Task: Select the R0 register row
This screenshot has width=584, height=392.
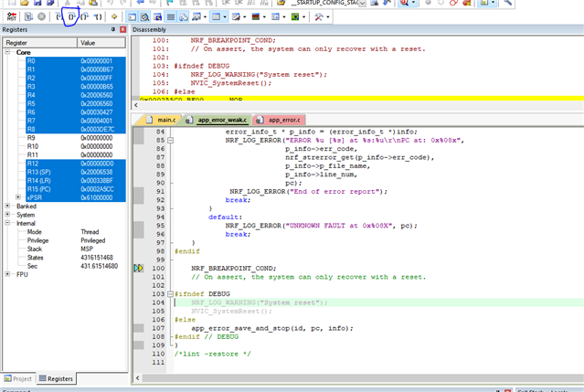Action: click(x=76, y=60)
